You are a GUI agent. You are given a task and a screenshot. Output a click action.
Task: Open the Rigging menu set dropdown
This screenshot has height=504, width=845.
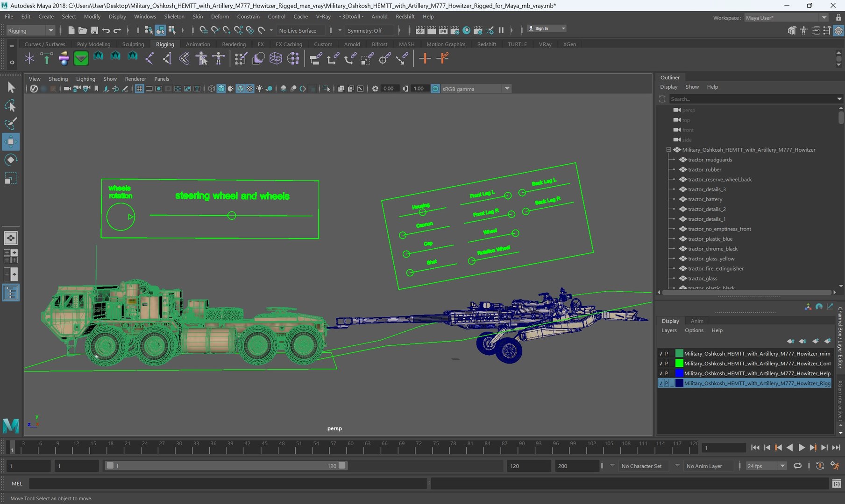(x=31, y=30)
